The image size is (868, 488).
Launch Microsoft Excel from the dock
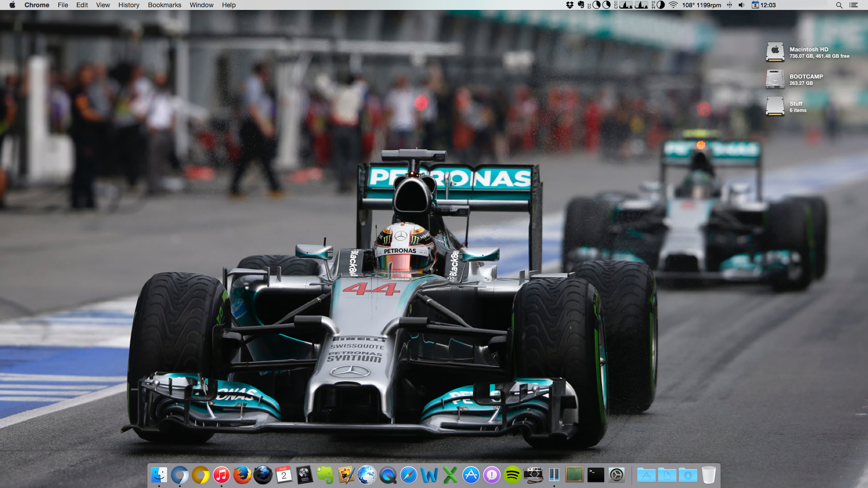(450, 475)
